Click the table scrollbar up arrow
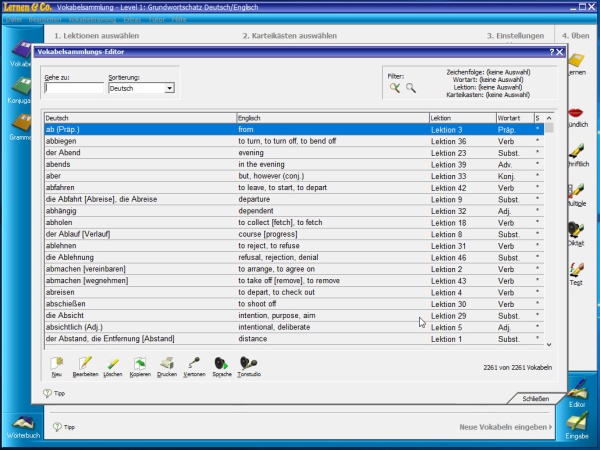 pyautogui.click(x=549, y=118)
